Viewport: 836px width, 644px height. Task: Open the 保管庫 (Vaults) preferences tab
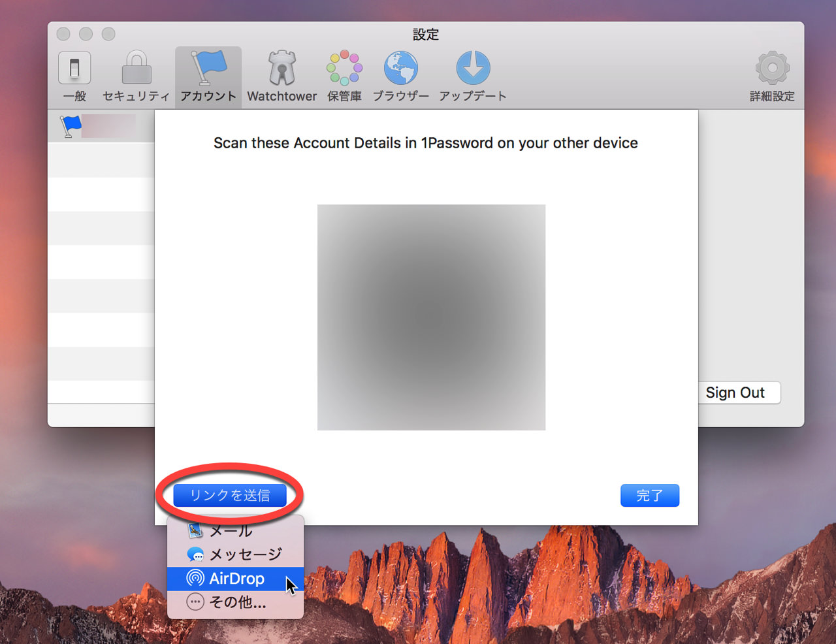click(344, 77)
